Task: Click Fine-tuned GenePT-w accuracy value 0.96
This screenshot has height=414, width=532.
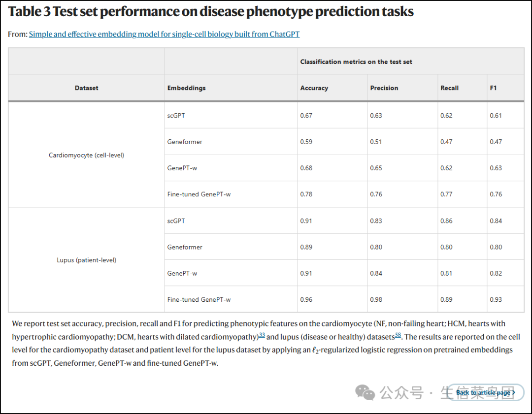Action: pos(306,299)
